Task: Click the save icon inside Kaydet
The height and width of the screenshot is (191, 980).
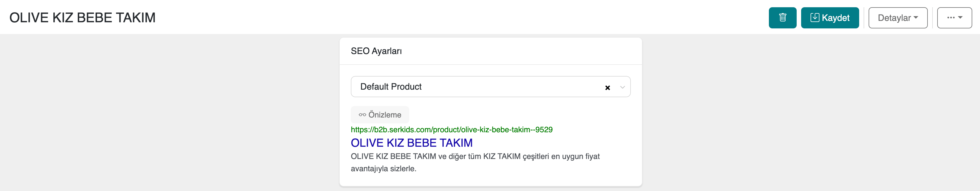Action: coord(814,18)
